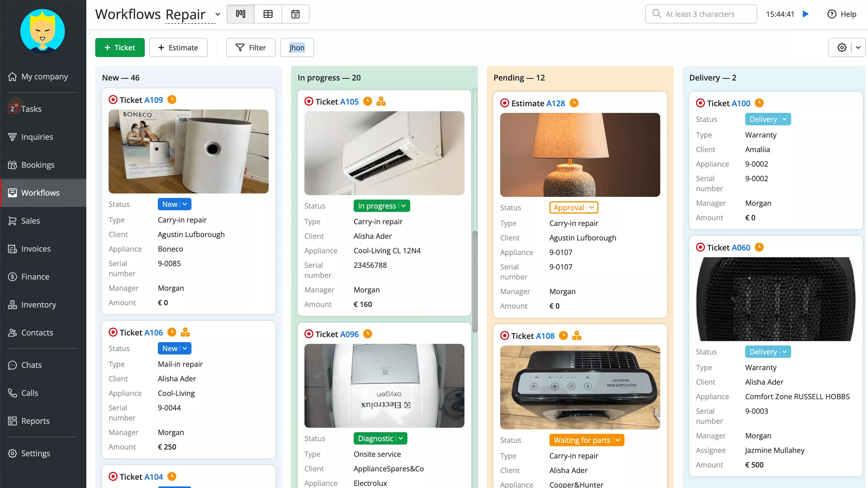This screenshot has width=868, height=488.
Task: Open the Approval status dropdown on Estimate A128
Action: 573,207
